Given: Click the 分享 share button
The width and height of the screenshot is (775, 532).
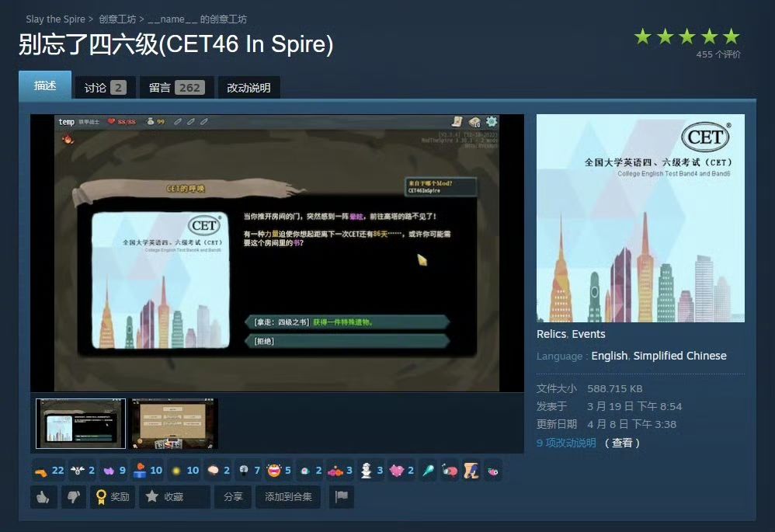Looking at the screenshot, I should click(233, 496).
